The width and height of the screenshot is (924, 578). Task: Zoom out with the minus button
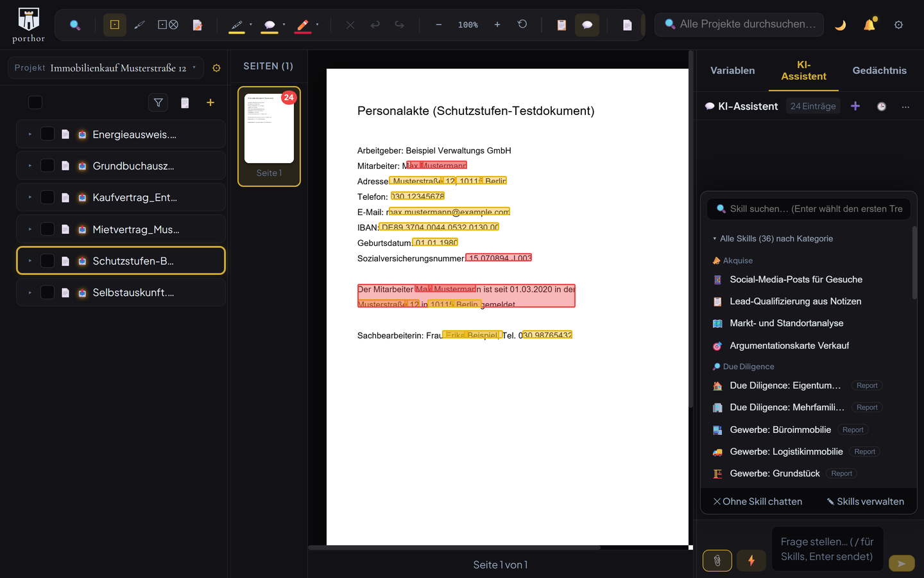[439, 25]
